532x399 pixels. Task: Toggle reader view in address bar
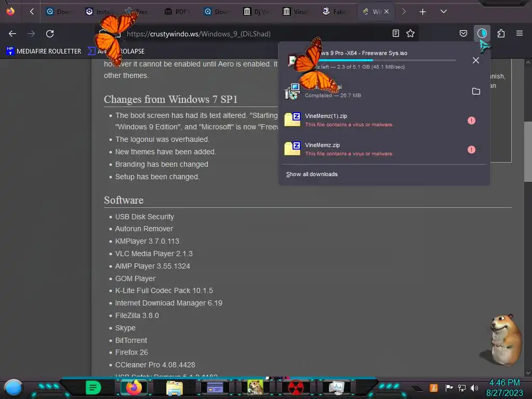click(395, 33)
